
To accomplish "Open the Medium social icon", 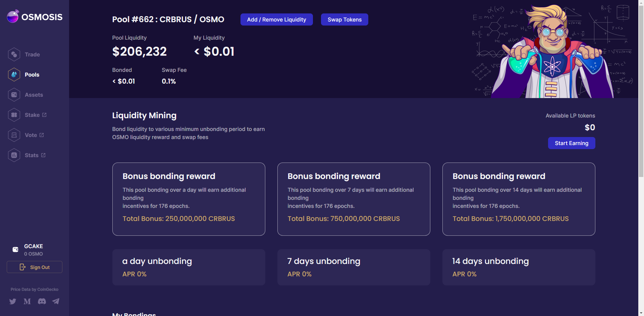I will point(27,301).
